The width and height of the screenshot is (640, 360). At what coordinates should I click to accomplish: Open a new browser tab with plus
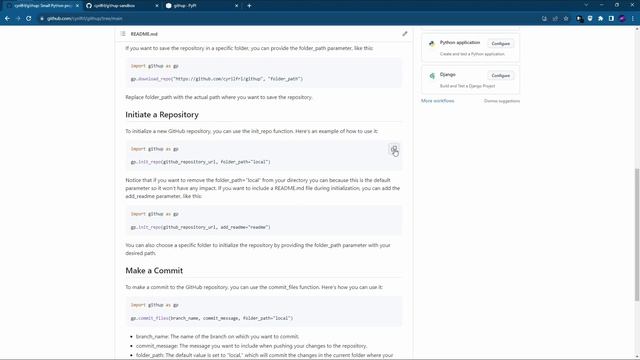click(x=249, y=6)
